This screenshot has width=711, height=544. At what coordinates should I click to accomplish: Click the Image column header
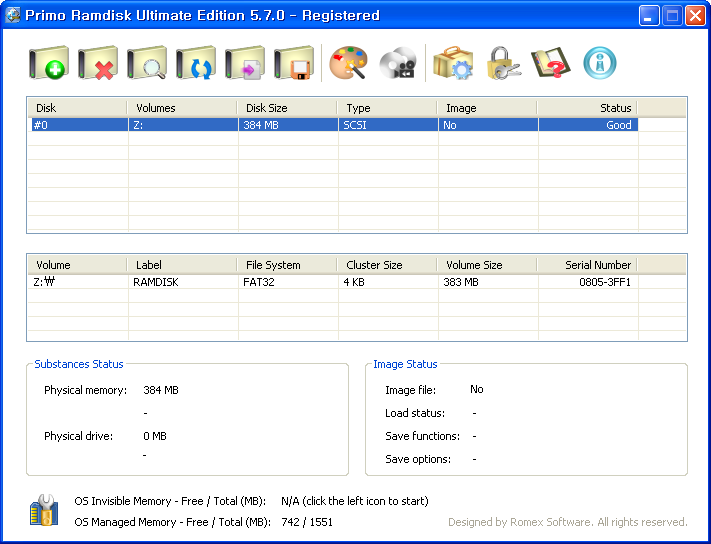click(x=487, y=108)
